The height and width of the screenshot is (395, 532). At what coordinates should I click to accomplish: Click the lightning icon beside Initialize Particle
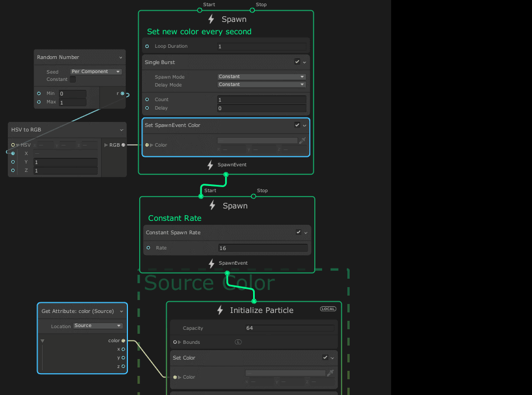pos(220,310)
